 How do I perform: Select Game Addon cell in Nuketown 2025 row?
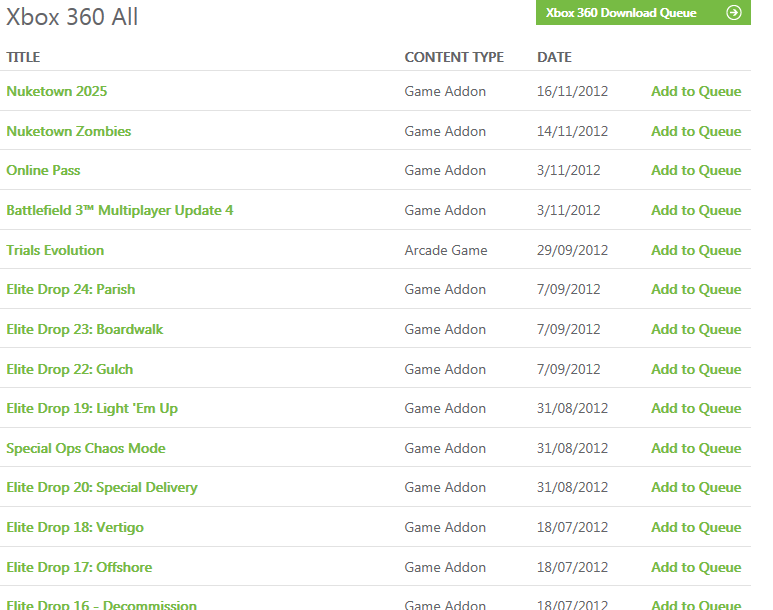[x=445, y=91]
